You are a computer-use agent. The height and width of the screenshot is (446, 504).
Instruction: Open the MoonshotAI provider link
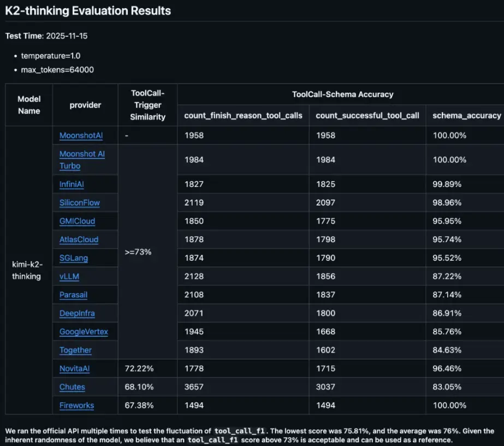tap(81, 136)
